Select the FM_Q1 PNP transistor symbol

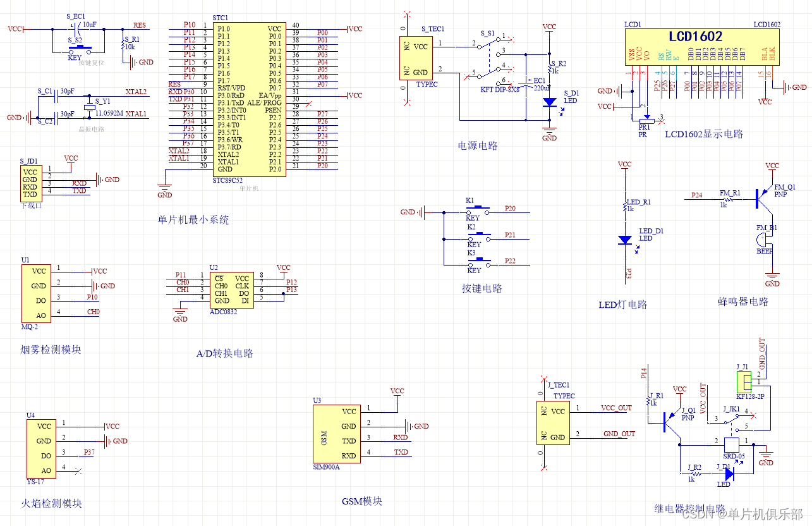[x=765, y=198]
